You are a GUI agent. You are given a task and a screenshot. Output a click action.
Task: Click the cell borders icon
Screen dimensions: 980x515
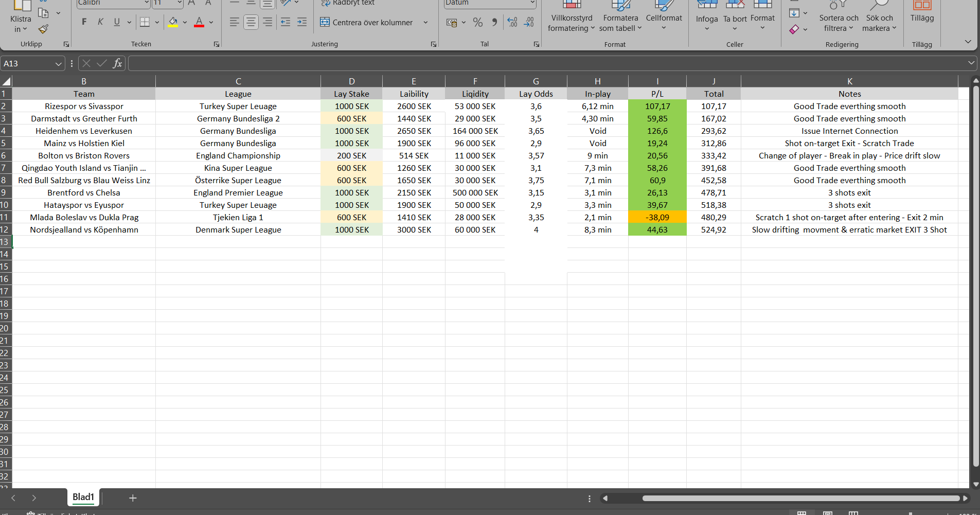(145, 22)
